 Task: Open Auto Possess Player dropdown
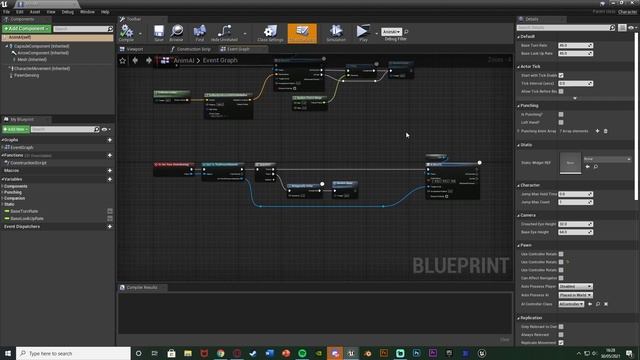(x=576, y=287)
